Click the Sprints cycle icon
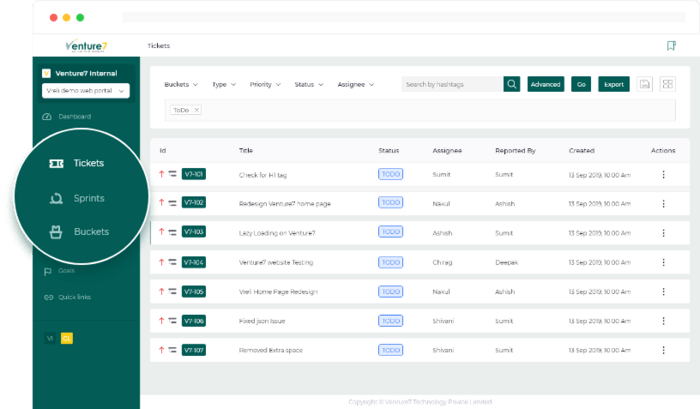This screenshot has height=409, width=700. click(56, 198)
